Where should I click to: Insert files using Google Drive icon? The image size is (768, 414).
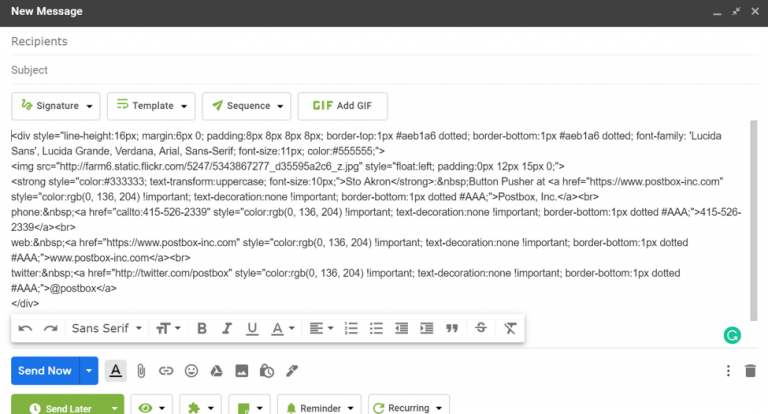(x=215, y=371)
